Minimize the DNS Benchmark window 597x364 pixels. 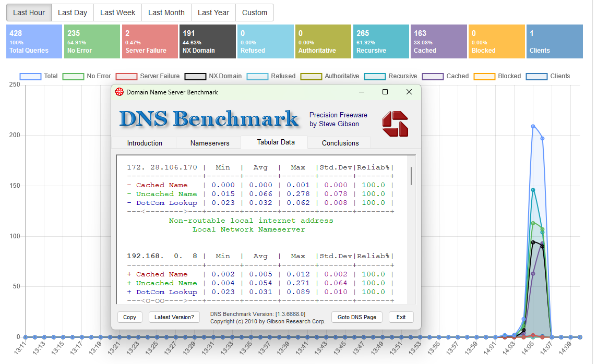click(362, 92)
